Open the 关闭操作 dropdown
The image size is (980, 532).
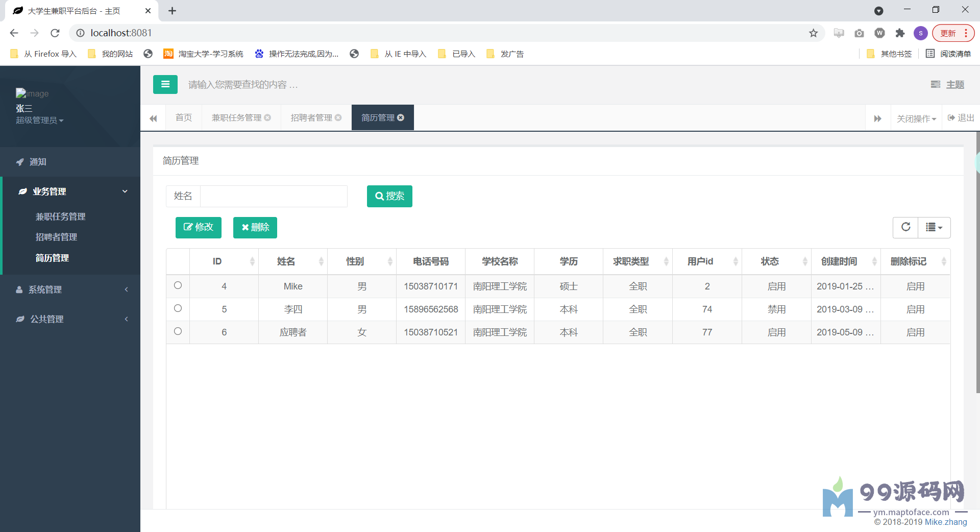916,118
